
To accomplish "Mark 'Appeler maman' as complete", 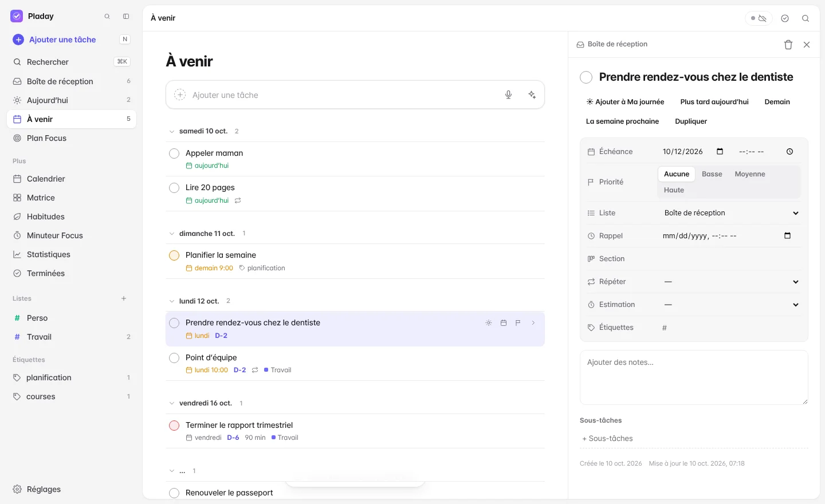I will click(x=174, y=153).
